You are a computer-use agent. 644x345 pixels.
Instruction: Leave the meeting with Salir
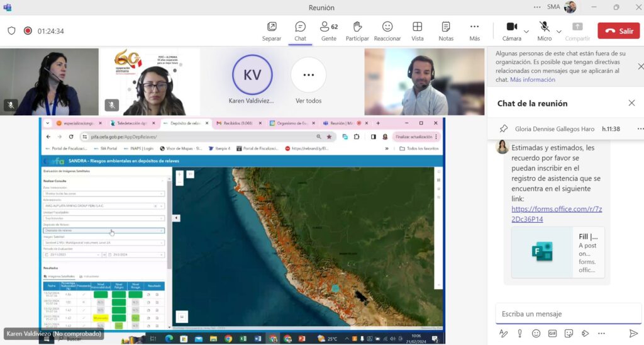618,31
